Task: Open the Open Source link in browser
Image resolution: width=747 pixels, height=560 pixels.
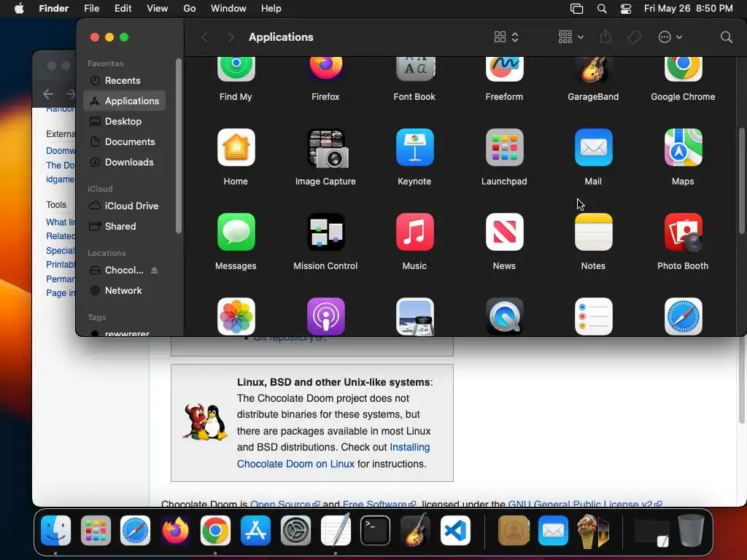Action: (285, 504)
